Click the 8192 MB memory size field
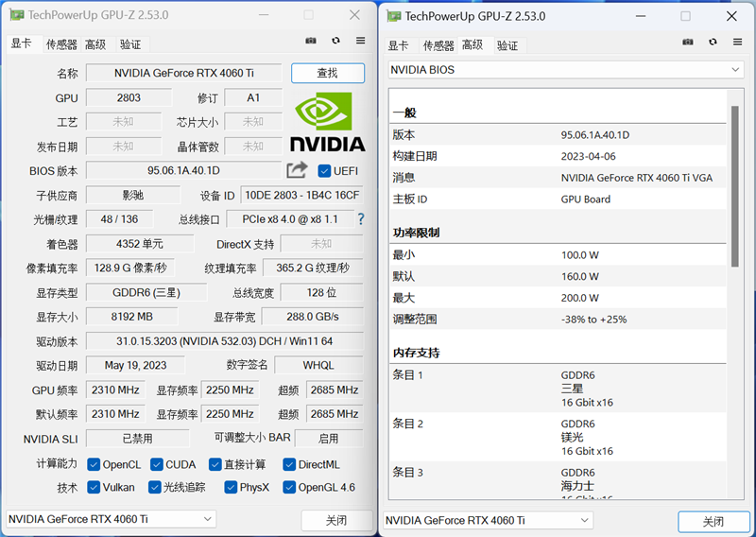Image resolution: width=756 pixels, height=537 pixels. pyautogui.click(x=132, y=317)
